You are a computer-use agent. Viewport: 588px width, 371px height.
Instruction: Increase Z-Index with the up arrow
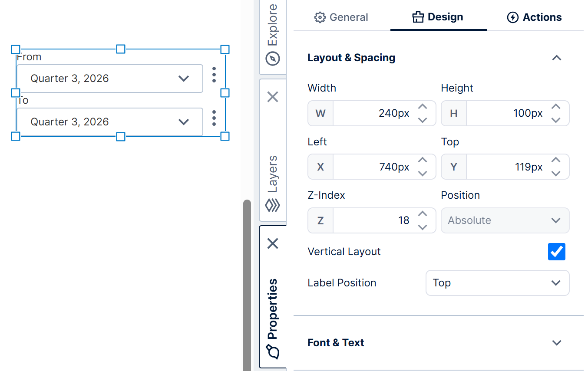point(423,214)
